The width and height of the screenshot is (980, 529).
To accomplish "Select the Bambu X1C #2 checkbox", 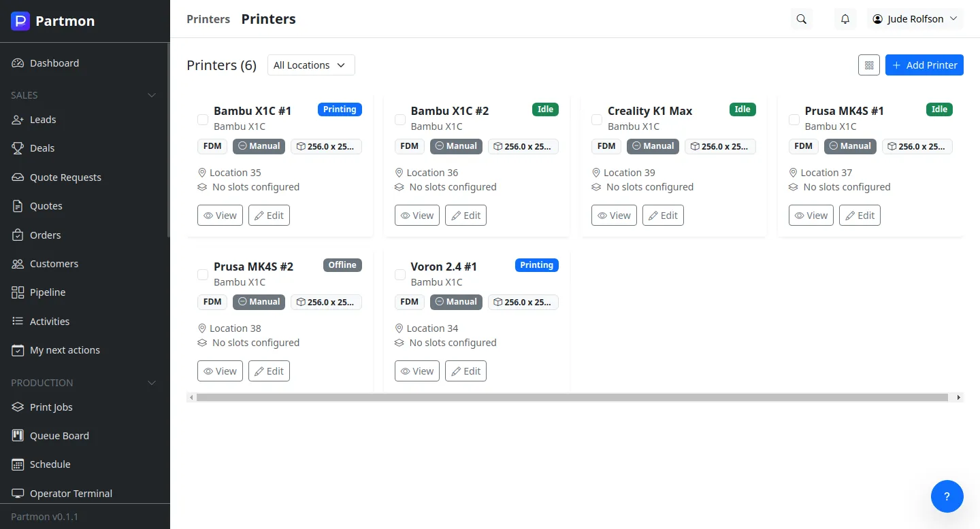I will pos(400,120).
